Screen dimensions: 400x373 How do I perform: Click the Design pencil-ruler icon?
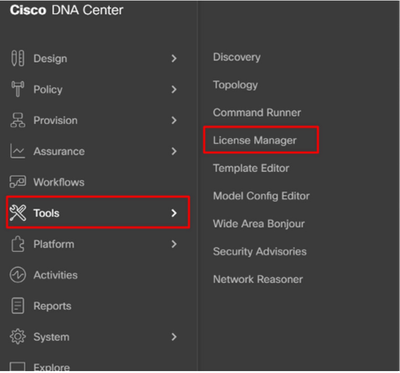(17, 58)
